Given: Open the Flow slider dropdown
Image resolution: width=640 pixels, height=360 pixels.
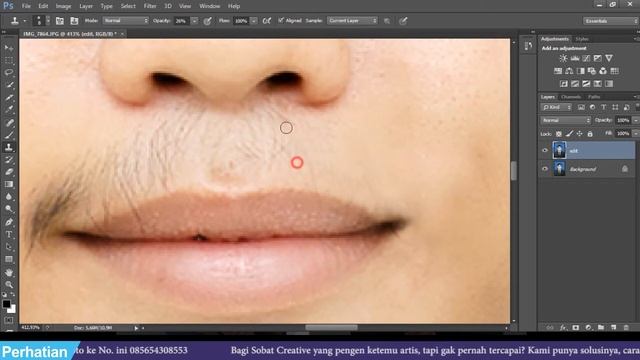Looking at the screenshot, I should click(x=254, y=21).
